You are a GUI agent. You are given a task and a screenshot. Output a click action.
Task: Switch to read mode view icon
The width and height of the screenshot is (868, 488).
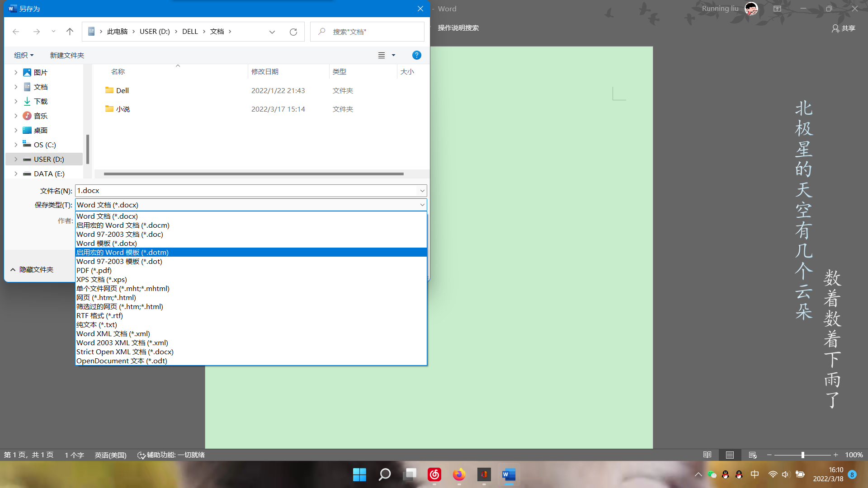[707, 455]
